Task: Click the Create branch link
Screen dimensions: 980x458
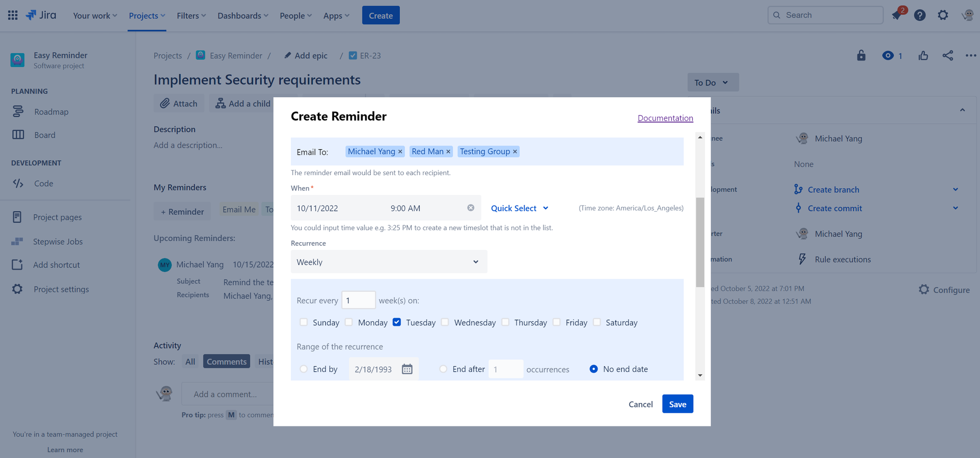Action: click(x=833, y=189)
